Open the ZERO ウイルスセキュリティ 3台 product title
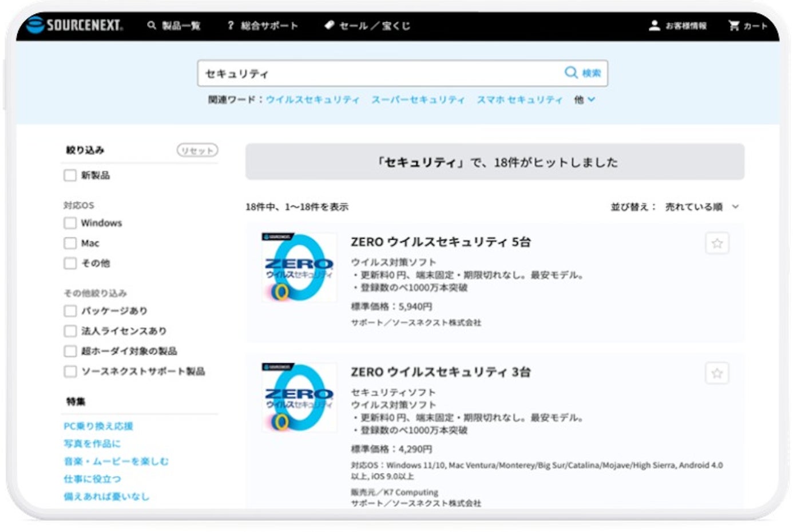This screenshot has height=532, width=793. coord(441,372)
